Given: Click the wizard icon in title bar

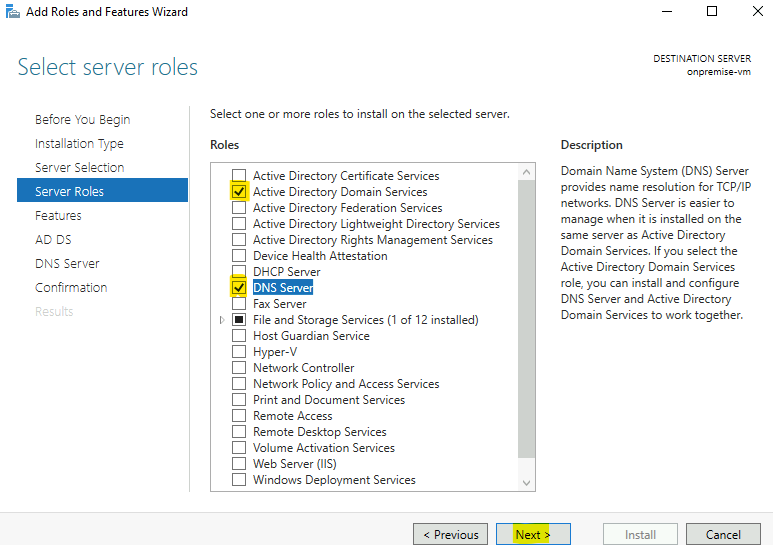Looking at the screenshot, I should coord(12,11).
